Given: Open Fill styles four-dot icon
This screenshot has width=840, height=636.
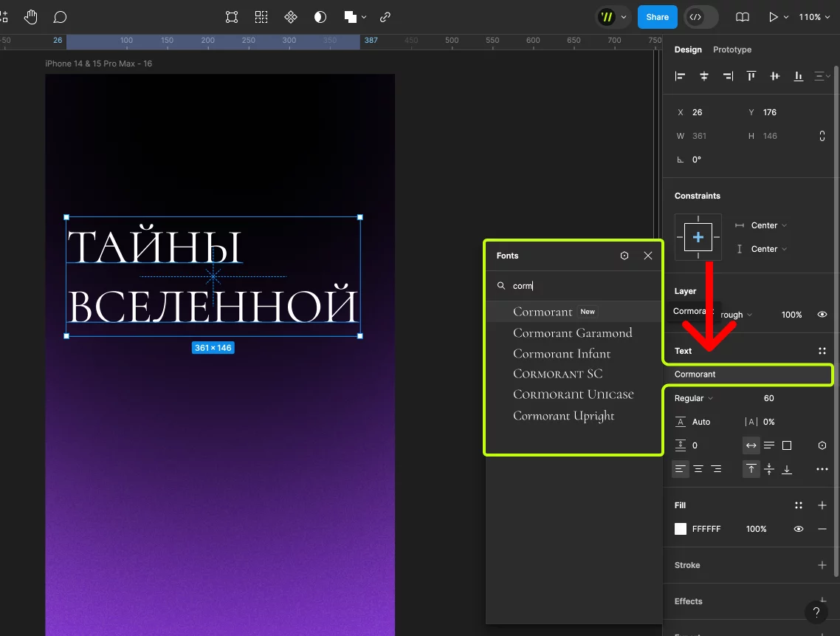Looking at the screenshot, I should pos(798,505).
